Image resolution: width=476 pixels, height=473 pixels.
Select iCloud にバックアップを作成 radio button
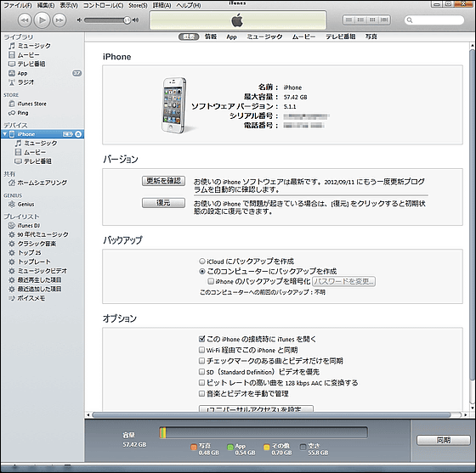click(202, 261)
